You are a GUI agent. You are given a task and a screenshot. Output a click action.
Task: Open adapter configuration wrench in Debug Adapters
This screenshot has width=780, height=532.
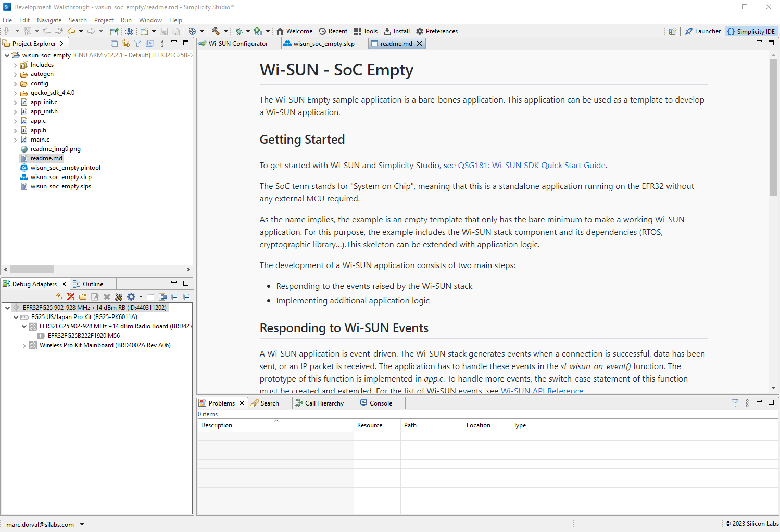119,297
